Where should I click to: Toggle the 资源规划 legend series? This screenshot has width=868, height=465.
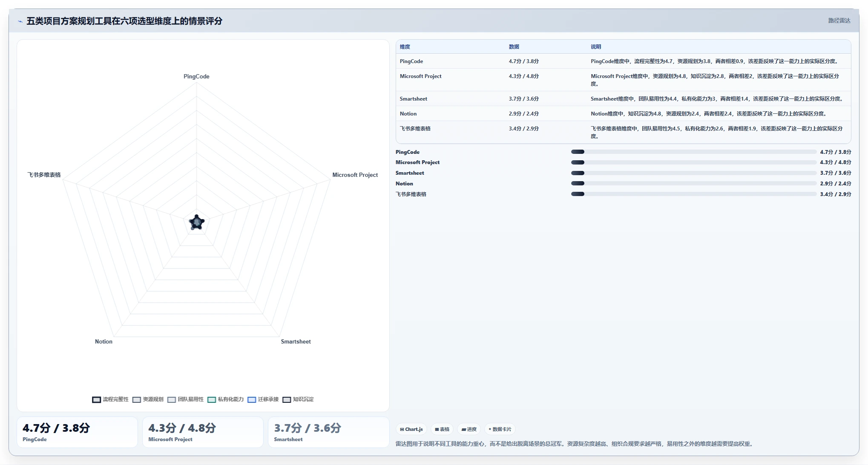pos(148,399)
